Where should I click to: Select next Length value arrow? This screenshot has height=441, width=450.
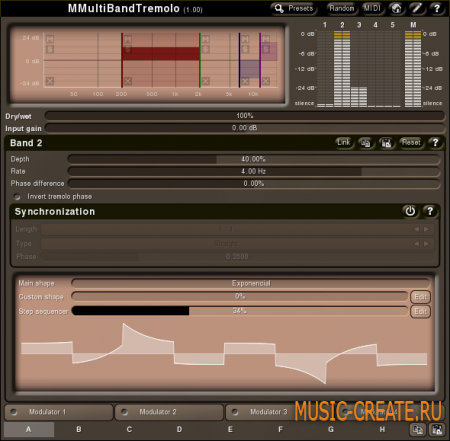click(x=426, y=229)
